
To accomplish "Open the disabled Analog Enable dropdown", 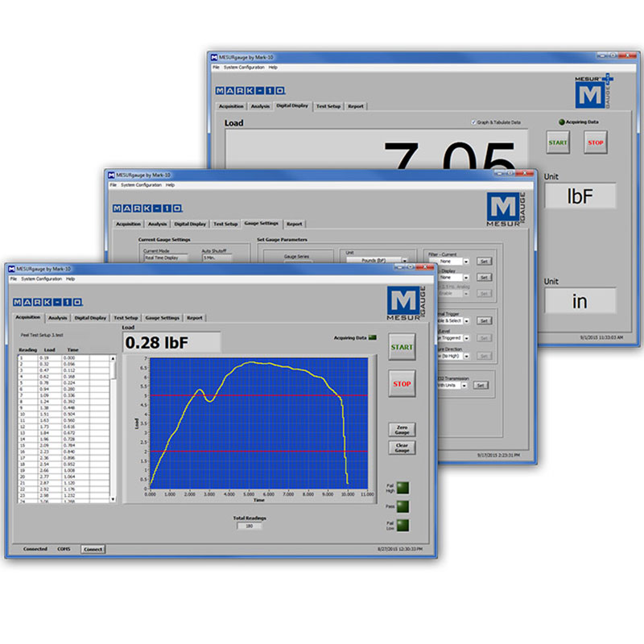I will pyautogui.click(x=466, y=294).
